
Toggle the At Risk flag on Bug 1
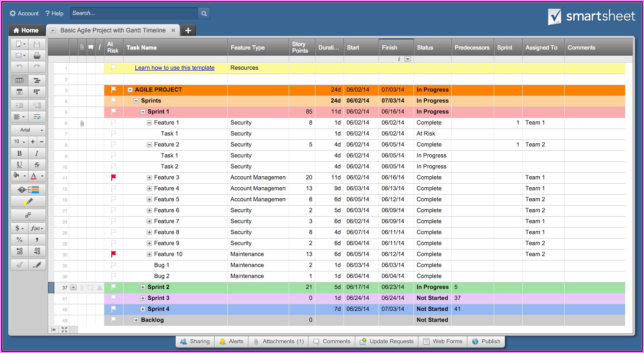pos(113,265)
